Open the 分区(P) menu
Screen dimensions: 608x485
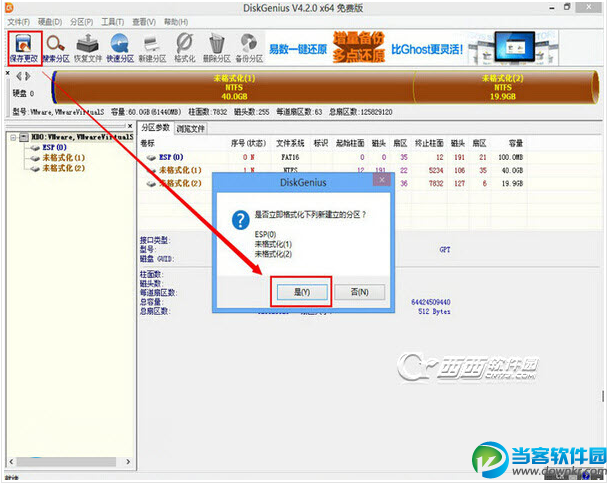pos(81,22)
